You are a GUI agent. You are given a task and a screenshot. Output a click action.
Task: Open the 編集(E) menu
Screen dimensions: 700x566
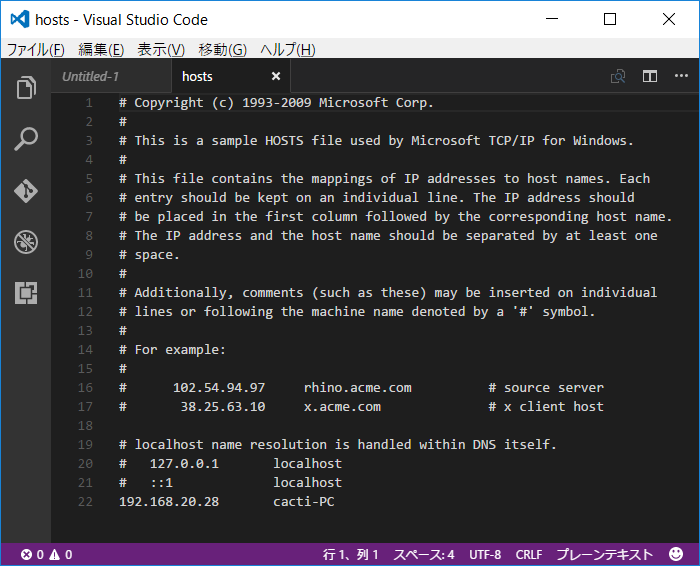click(x=101, y=49)
